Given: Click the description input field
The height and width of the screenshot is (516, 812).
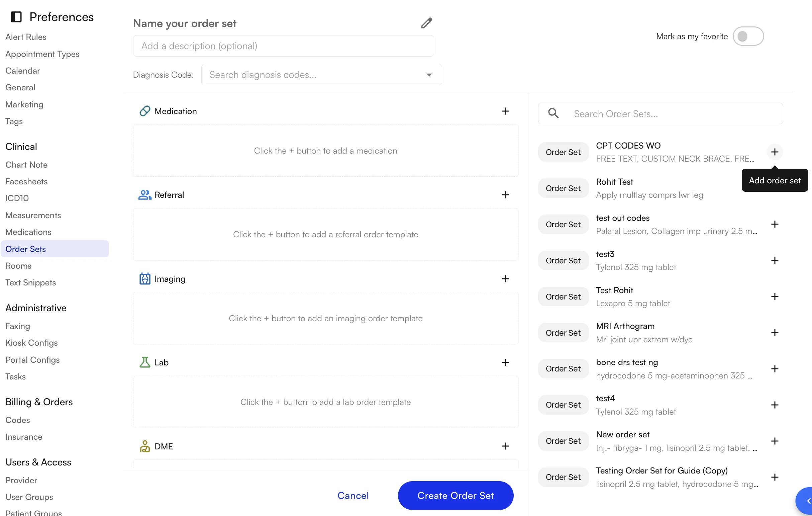Looking at the screenshot, I should click(283, 46).
